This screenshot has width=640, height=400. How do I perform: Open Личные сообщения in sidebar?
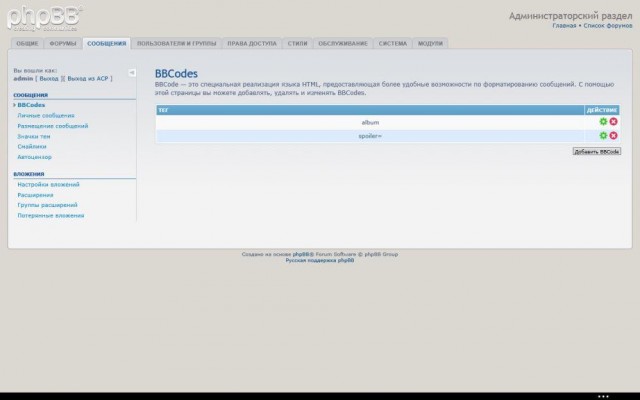click(x=45, y=116)
